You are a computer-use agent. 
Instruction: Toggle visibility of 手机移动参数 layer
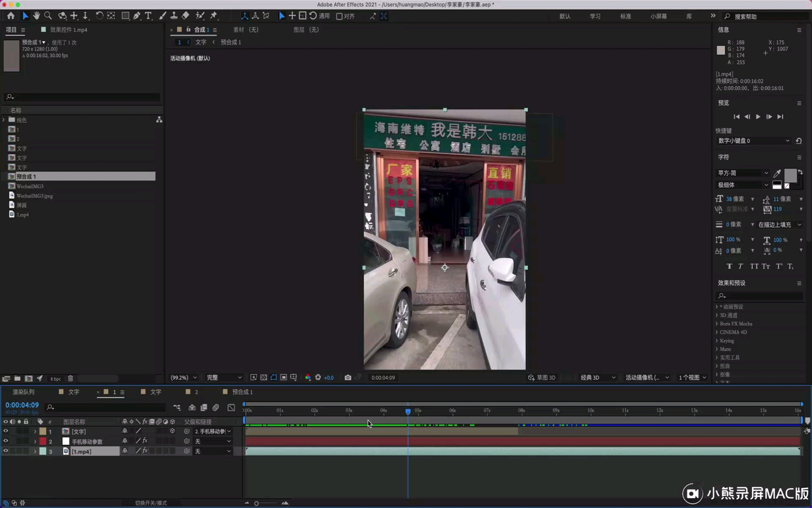(6, 441)
